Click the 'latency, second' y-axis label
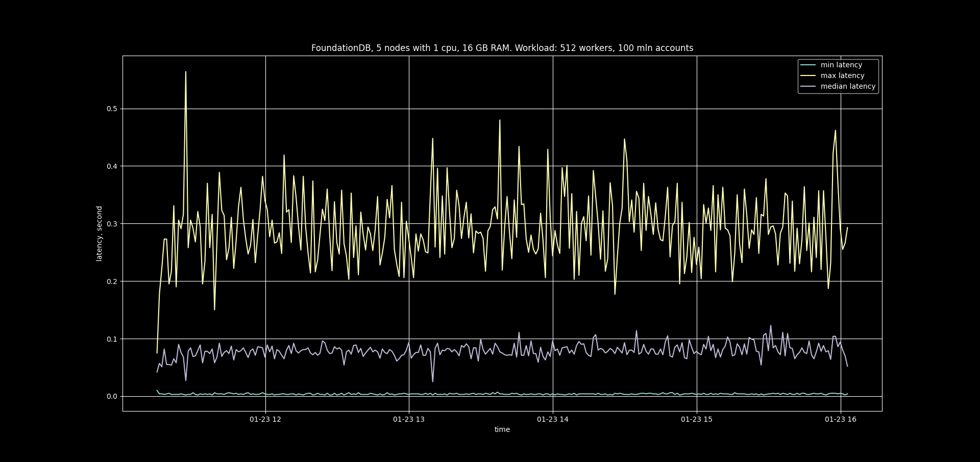This screenshot has width=980, height=462. [99, 234]
